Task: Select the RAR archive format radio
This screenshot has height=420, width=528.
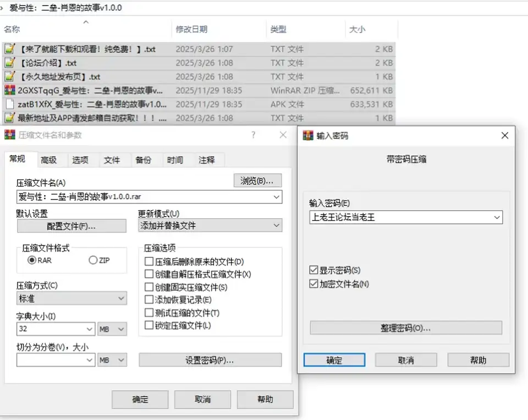Action: (x=32, y=260)
